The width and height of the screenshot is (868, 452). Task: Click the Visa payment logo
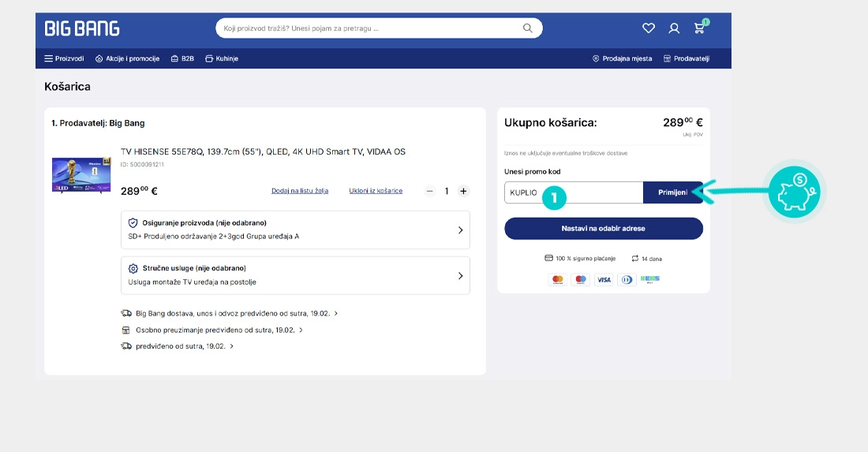pyautogui.click(x=604, y=280)
